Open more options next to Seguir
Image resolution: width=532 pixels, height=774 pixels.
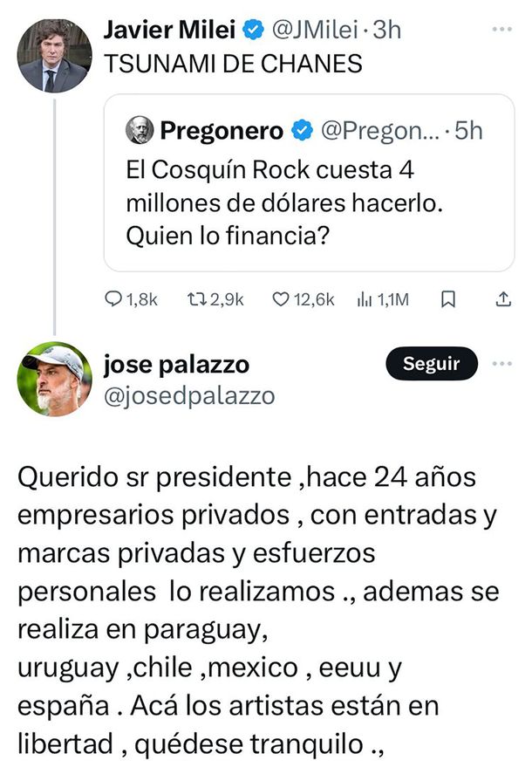click(x=502, y=364)
